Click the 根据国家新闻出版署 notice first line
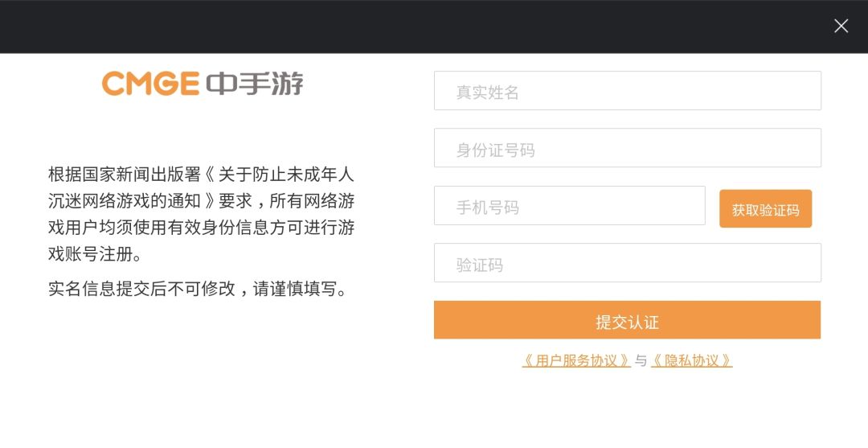Image resolution: width=868 pixels, height=448 pixels. click(x=201, y=175)
